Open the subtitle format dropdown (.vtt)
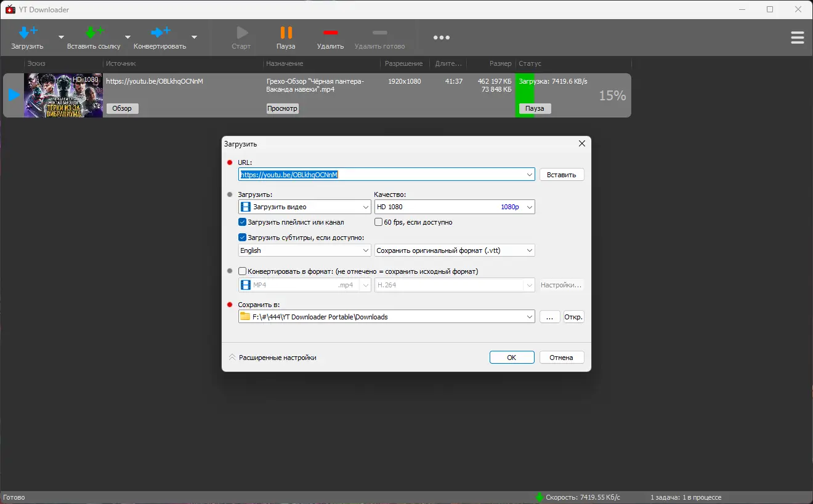Image resolution: width=813 pixels, height=504 pixels. pos(455,250)
